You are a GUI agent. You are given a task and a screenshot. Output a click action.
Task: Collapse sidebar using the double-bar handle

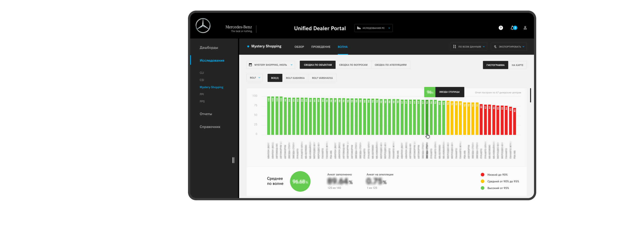tap(233, 160)
